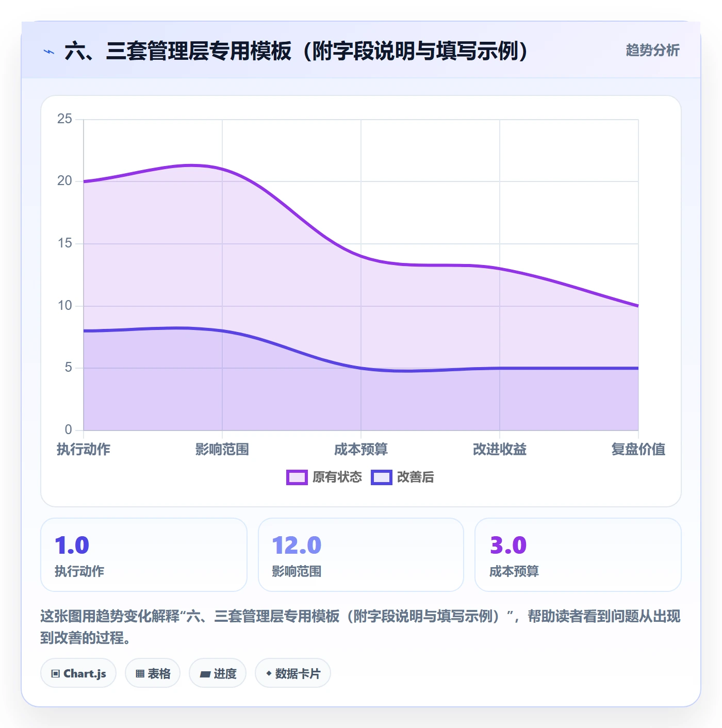Click the y-axis value 10
Screen dimensions: 722x728
pyautogui.click(x=65, y=306)
